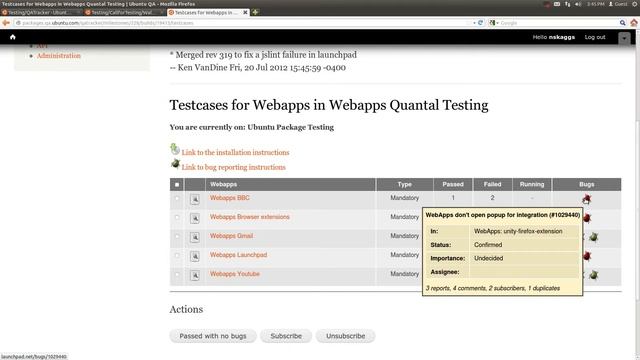Click the red bug icon in Webapps BBC row
The width and height of the screenshot is (640, 360).
[587, 199]
